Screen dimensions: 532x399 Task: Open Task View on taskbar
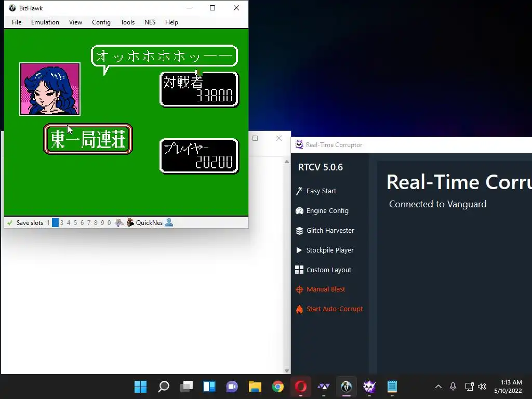(x=187, y=387)
